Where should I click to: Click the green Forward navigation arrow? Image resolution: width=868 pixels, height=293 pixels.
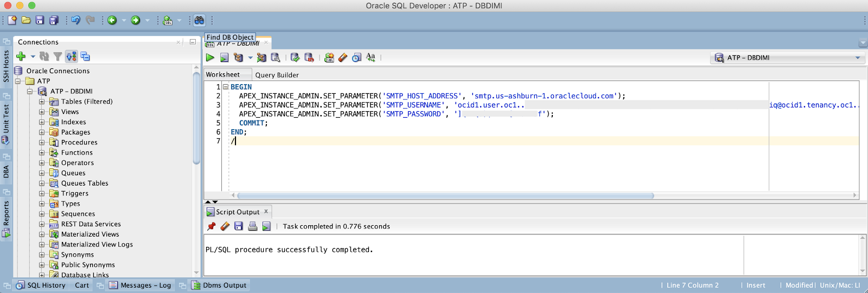136,20
